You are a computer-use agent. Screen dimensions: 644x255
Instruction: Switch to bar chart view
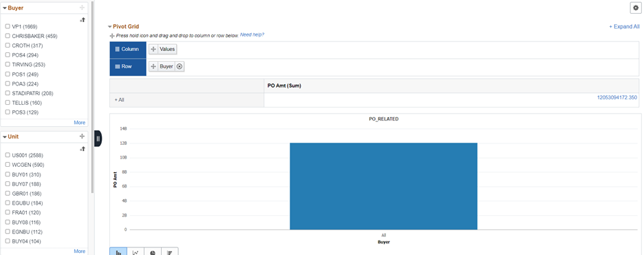tap(118, 252)
